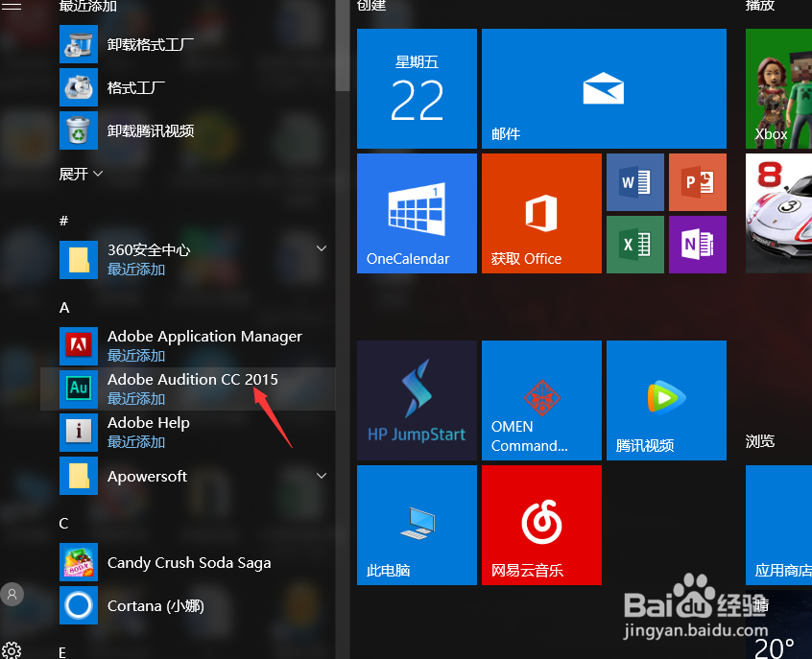Click the Apowersoft folder icon
Image resolution: width=812 pixels, height=659 pixels.
coord(78,476)
